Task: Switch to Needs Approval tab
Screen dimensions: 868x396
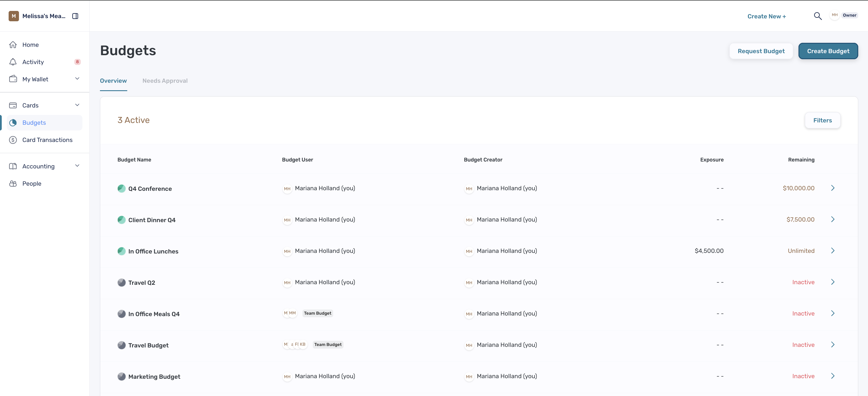Action: pos(165,80)
